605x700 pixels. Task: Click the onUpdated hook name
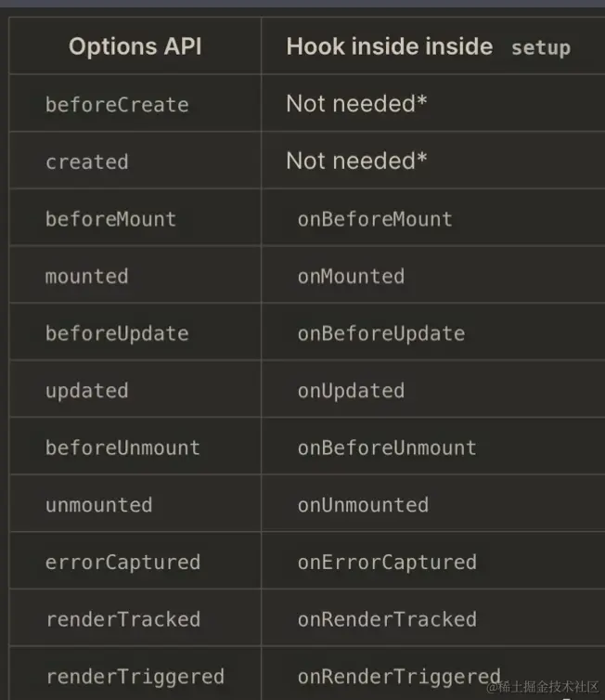pyautogui.click(x=351, y=391)
